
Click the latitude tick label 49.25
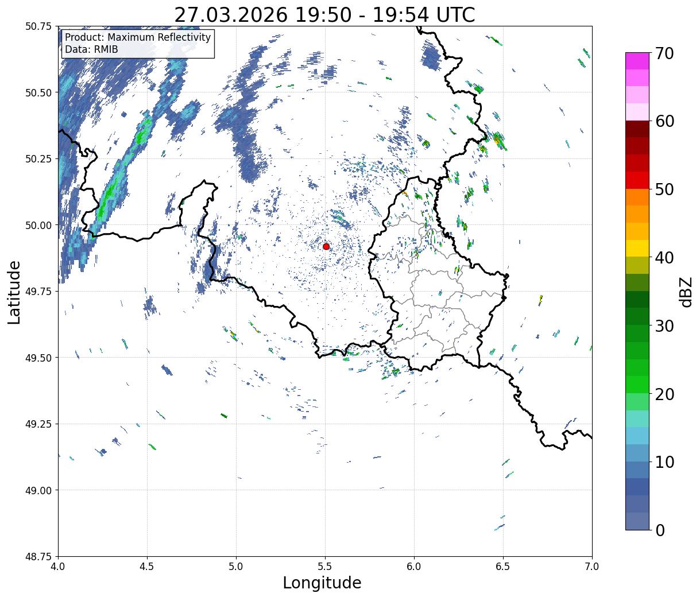pyautogui.click(x=38, y=424)
